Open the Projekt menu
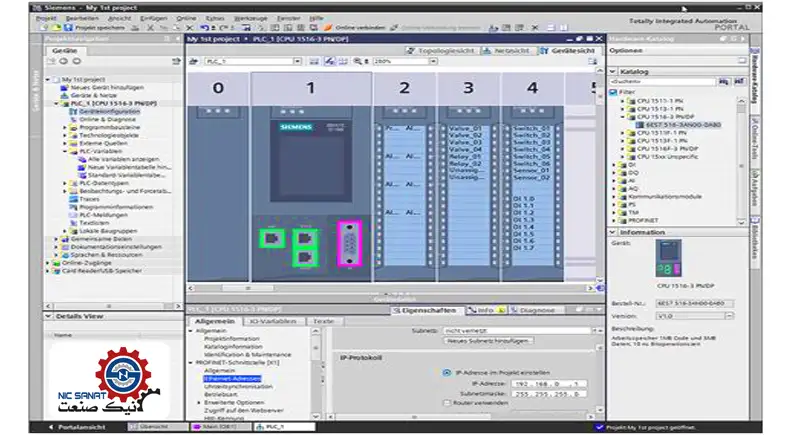The width and height of the screenshot is (800, 435). pos(46,18)
